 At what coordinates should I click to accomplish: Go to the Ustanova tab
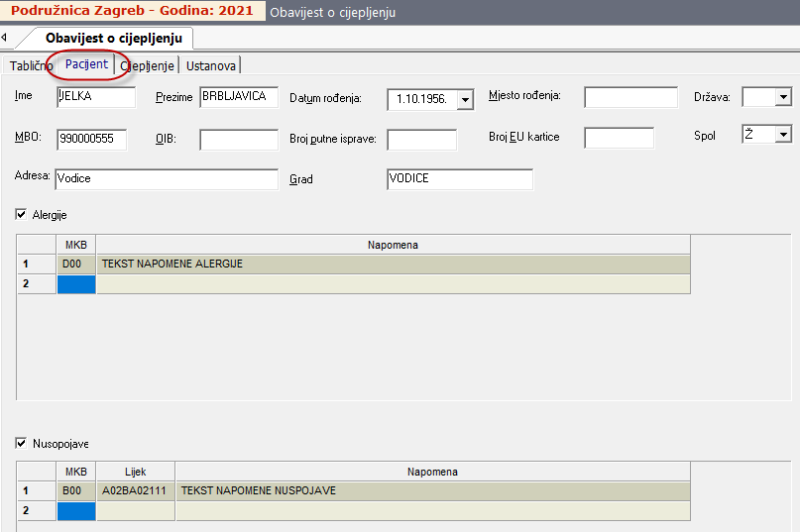point(210,65)
